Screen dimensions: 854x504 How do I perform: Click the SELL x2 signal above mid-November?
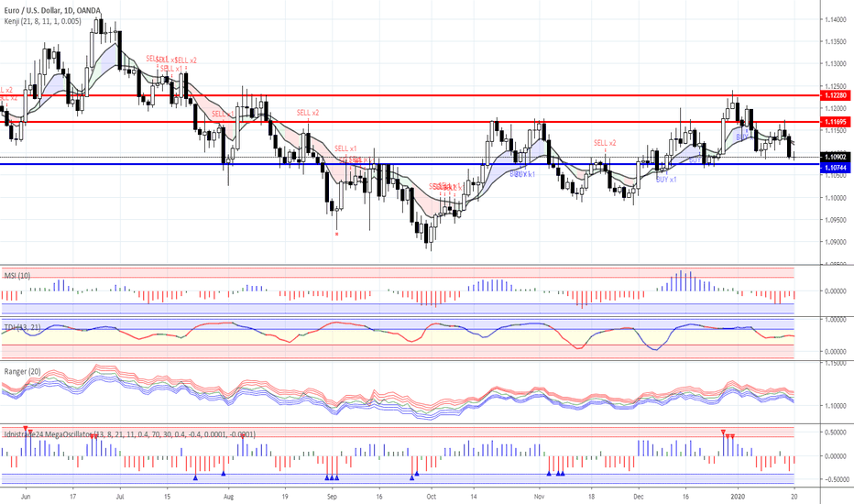(x=605, y=143)
